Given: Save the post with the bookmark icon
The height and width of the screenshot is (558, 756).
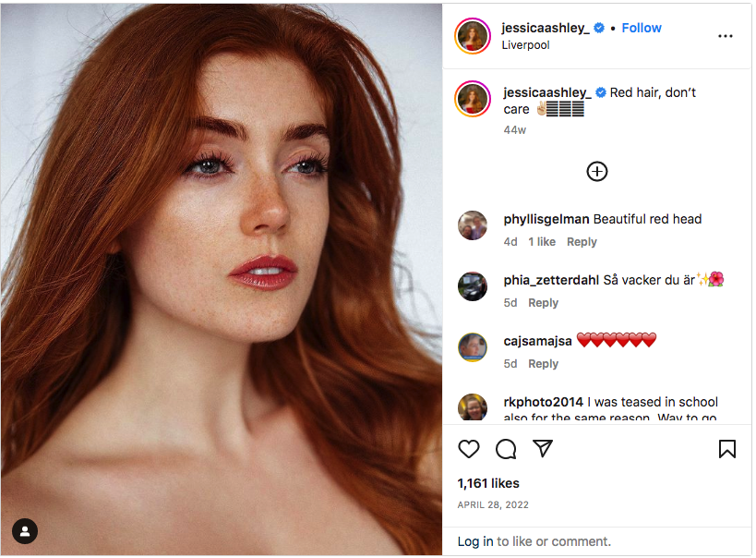Looking at the screenshot, I should (727, 449).
